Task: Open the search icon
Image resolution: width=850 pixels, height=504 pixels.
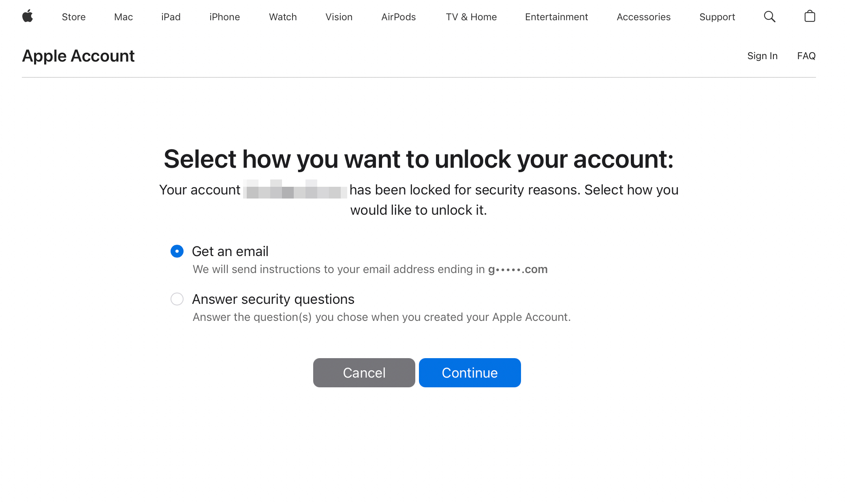Action: tap(770, 17)
